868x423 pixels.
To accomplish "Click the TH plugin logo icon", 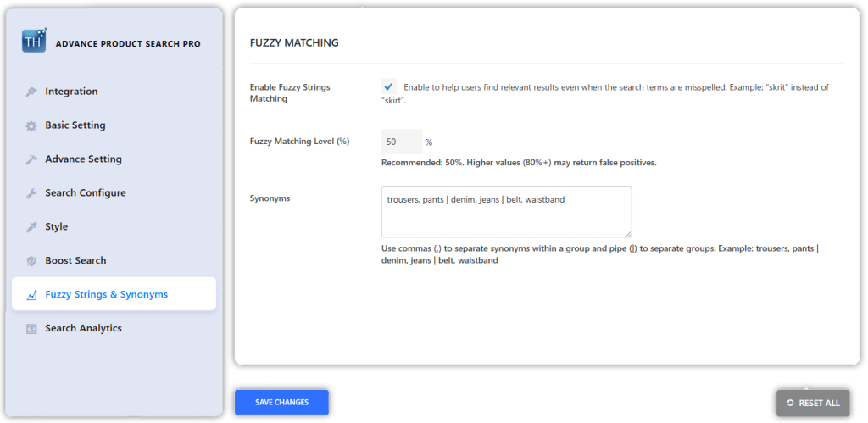I will point(34,41).
